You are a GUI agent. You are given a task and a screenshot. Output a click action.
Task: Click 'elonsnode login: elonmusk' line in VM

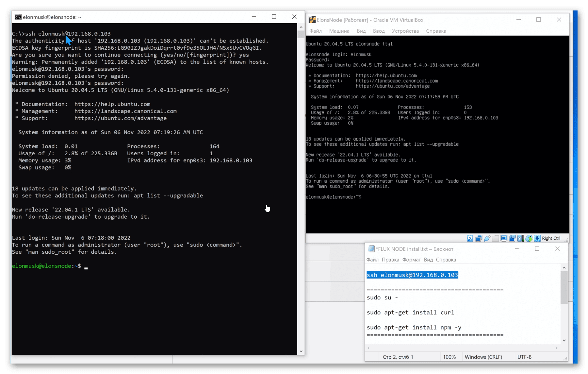(338, 54)
